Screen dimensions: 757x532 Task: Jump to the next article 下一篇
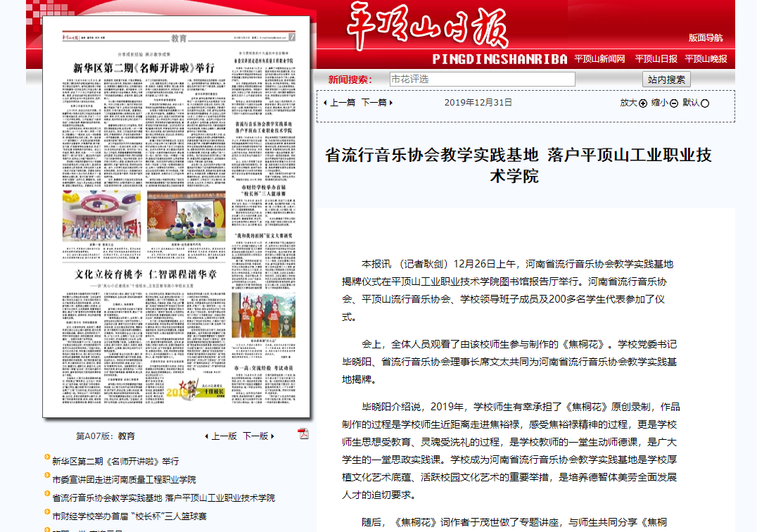click(x=377, y=102)
